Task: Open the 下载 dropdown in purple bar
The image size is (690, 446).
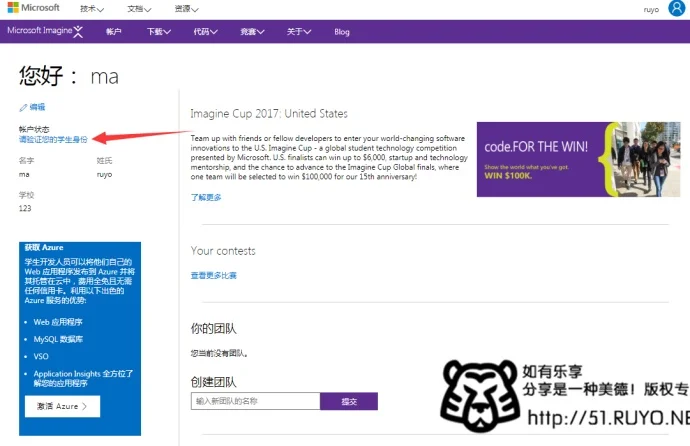Action: pyautogui.click(x=158, y=32)
